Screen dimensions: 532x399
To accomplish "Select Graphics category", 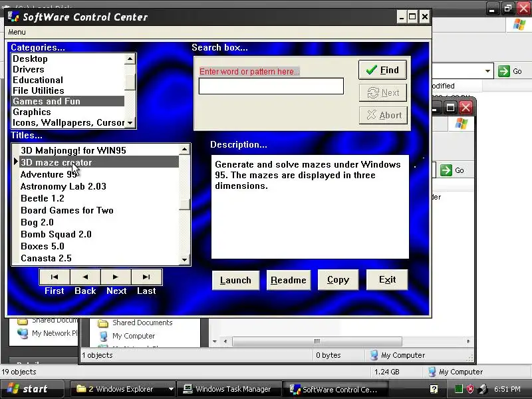I will point(68,112).
